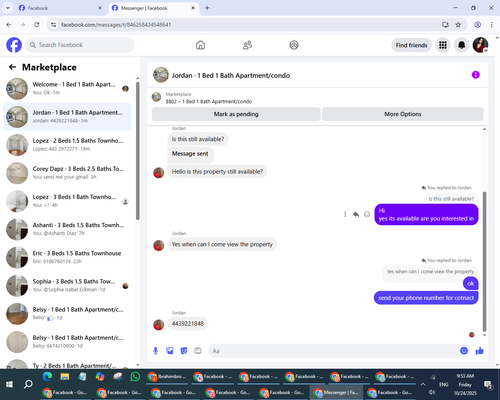Image resolution: width=500 pixels, height=400 pixels.
Task: Click the conversation list scrollbar
Action: tap(137, 151)
